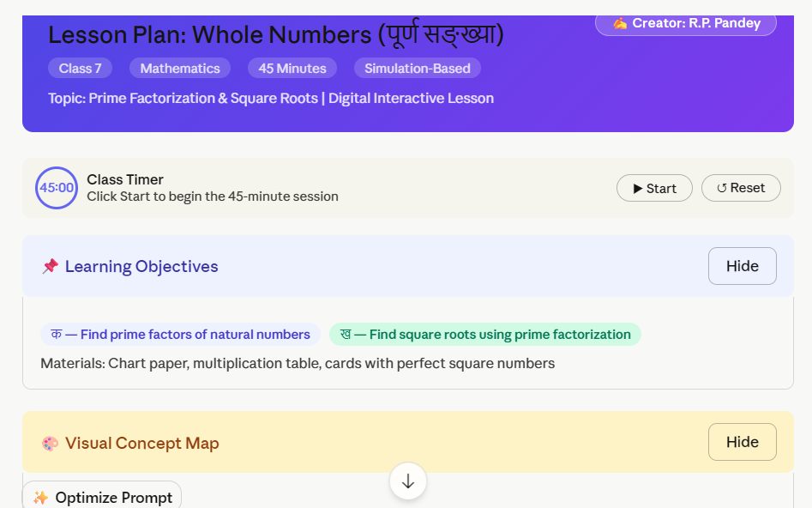Viewport: 812px width, 508px height.
Task: Hide the Visual Concept Map section
Action: pos(742,442)
